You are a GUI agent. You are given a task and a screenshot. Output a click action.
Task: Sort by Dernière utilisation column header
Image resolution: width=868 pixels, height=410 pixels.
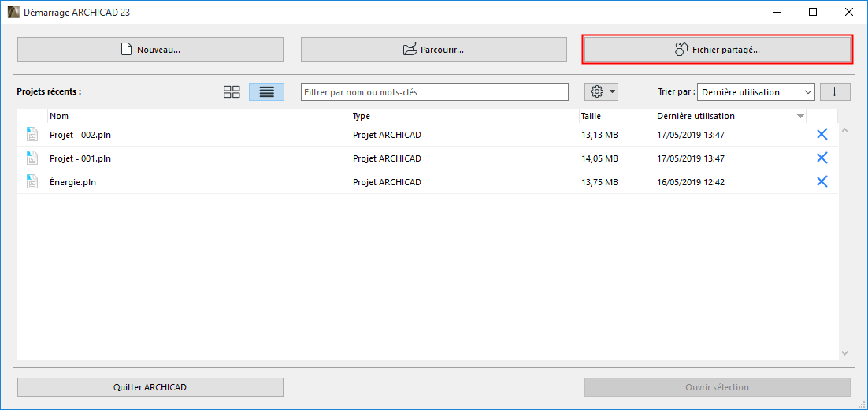coord(731,117)
